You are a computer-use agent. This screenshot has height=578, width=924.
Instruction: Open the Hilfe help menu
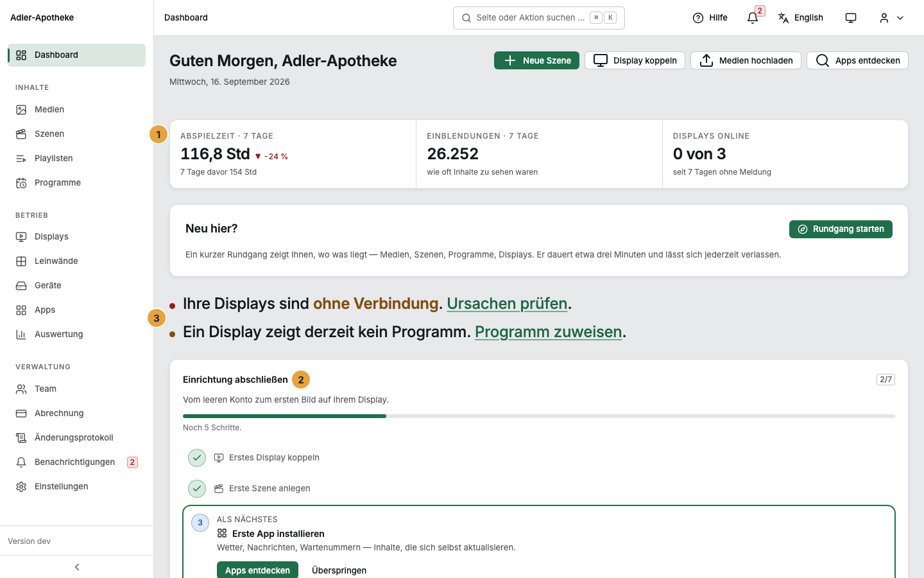[x=710, y=18]
